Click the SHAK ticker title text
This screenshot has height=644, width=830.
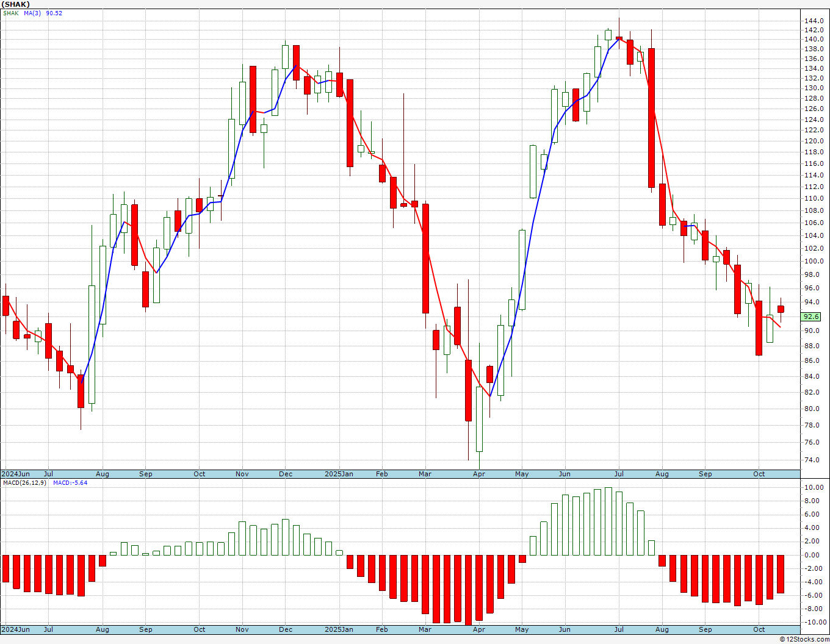point(16,4)
